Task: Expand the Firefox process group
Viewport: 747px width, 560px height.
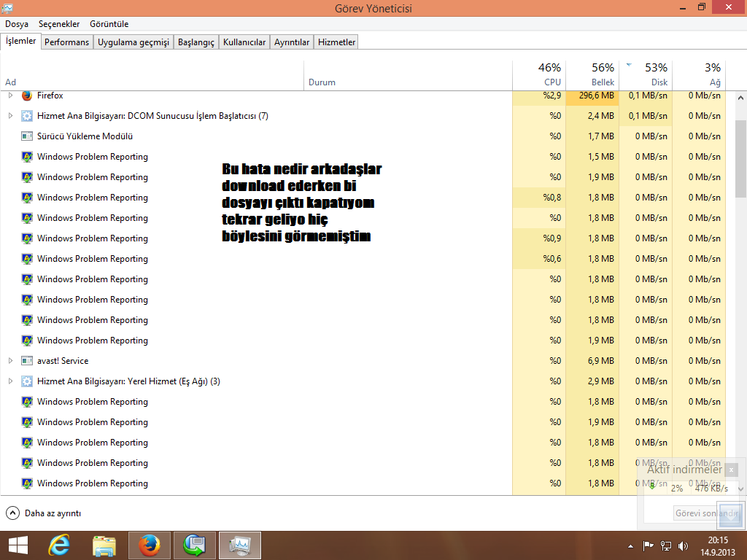Action: click(x=10, y=96)
